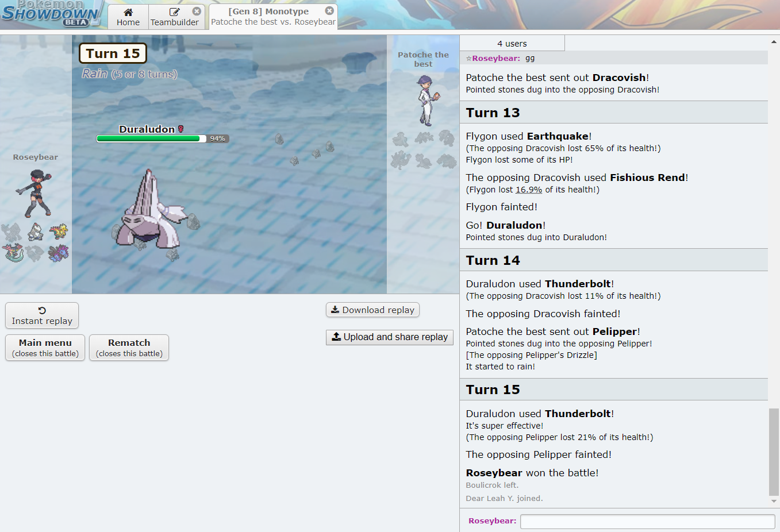780x532 pixels.
Task: Click the Roseybear name label above trainer
Action: pos(36,157)
